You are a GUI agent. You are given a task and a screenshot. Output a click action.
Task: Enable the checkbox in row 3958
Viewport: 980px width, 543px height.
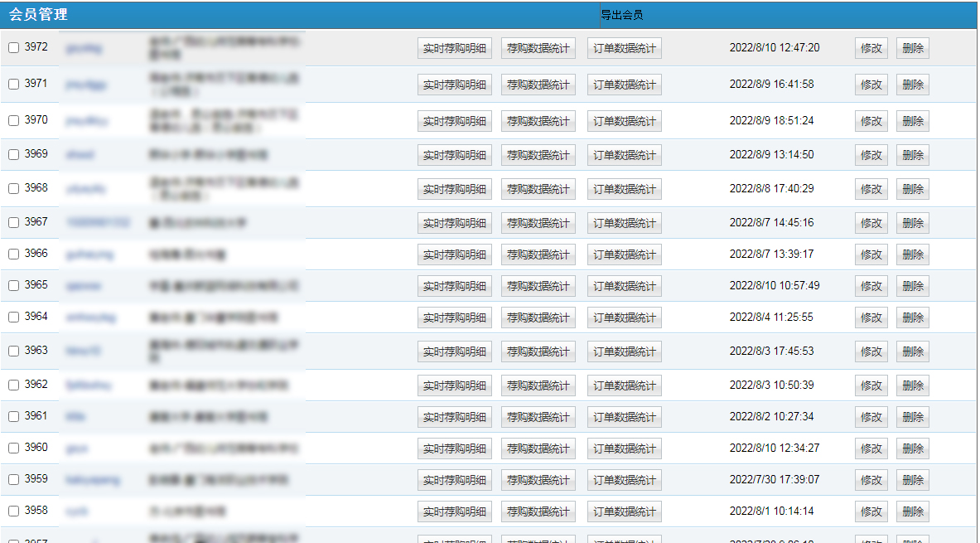coord(13,511)
